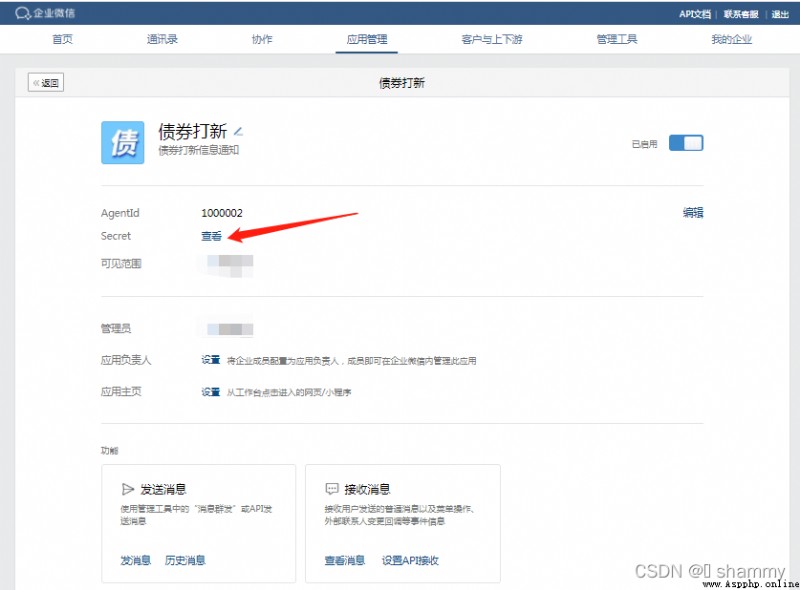
Task: Click 设置 for 应用负责人
Action: [210, 360]
